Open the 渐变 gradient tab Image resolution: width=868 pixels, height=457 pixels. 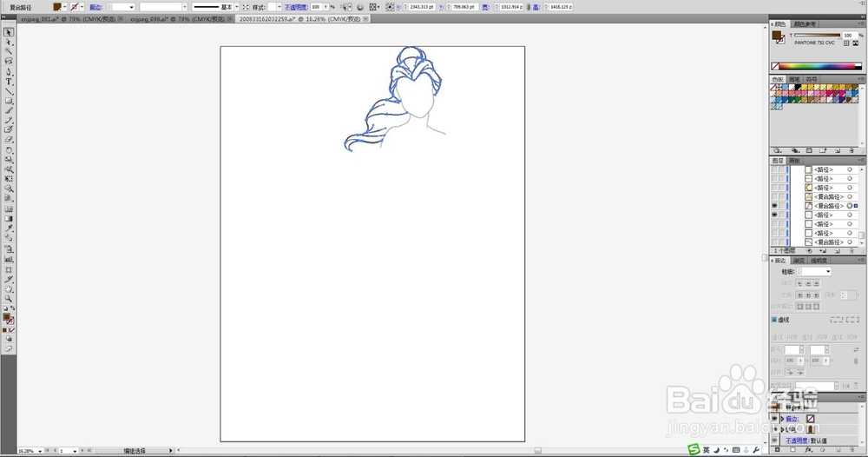799,261
